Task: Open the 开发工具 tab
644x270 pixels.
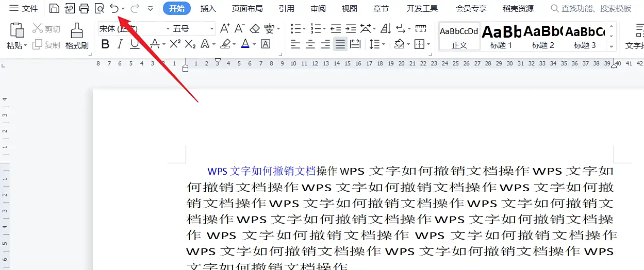Action: click(422, 8)
